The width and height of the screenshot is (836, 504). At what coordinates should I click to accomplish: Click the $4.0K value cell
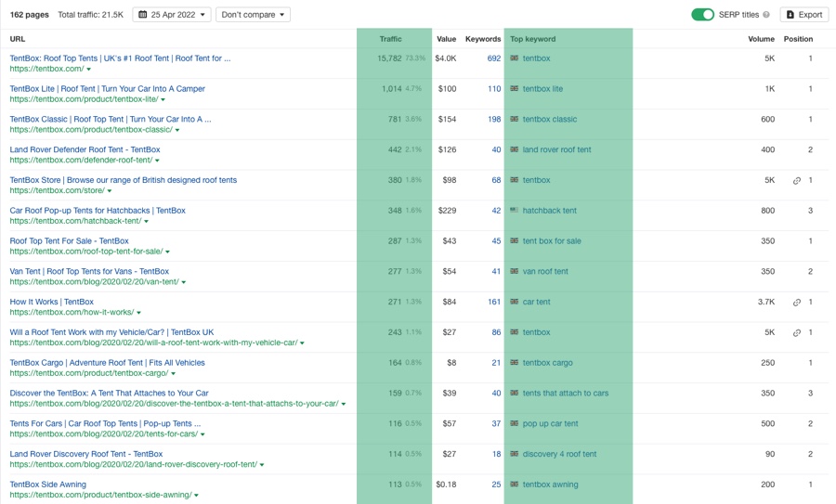tap(446, 58)
